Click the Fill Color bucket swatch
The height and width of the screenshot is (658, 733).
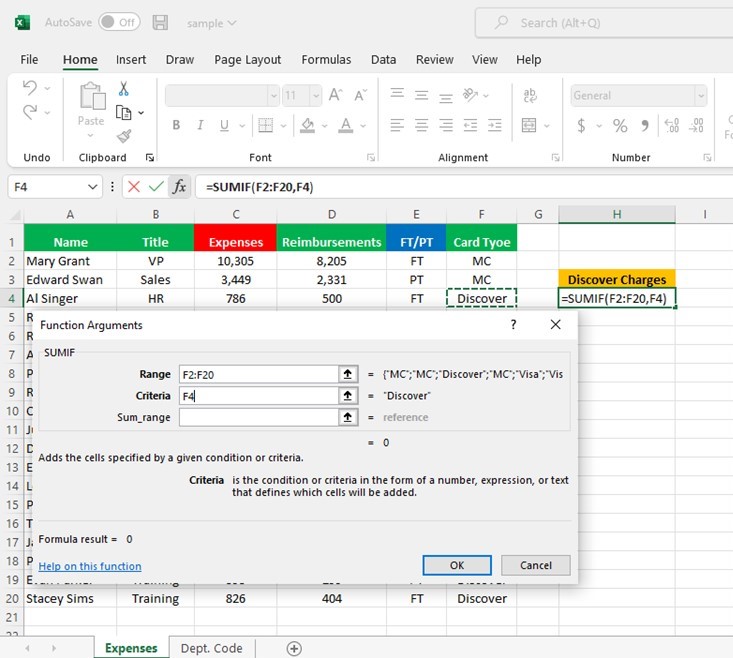(x=307, y=125)
